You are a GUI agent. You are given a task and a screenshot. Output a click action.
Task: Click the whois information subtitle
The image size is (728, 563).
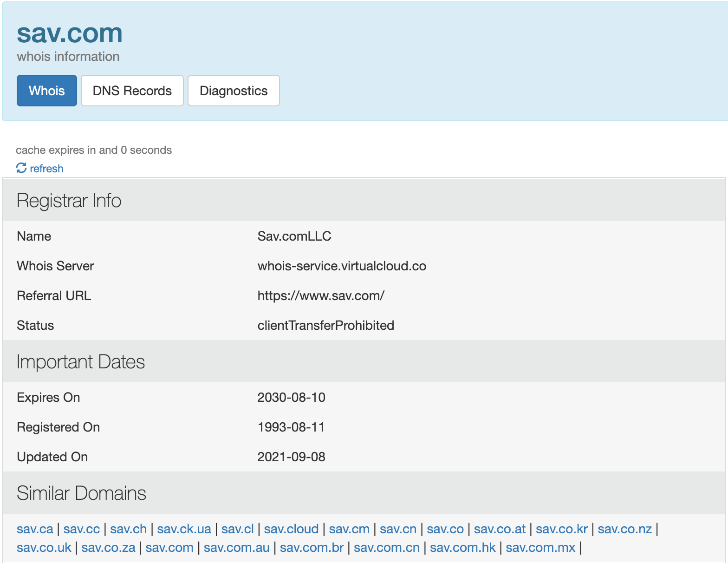tap(68, 56)
